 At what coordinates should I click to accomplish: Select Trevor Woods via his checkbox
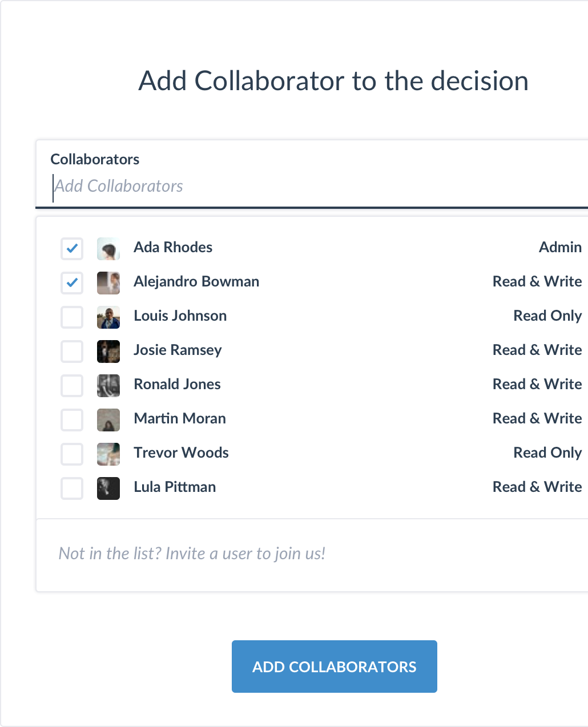click(x=72, y=454)
